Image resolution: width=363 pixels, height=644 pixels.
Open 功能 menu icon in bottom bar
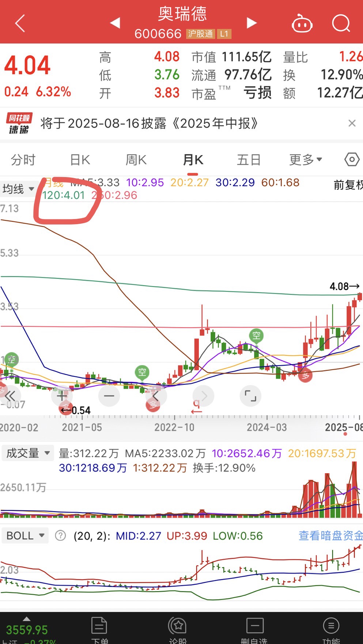(x=331, y=629)
